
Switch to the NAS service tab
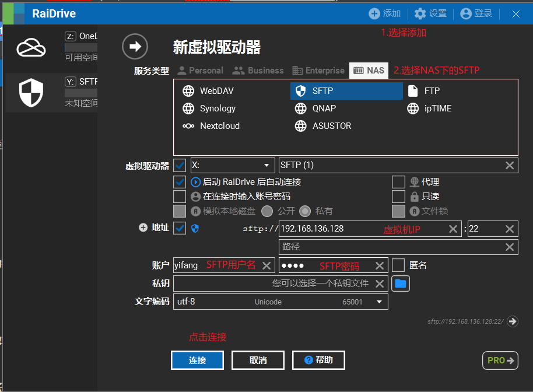(369, 71)
